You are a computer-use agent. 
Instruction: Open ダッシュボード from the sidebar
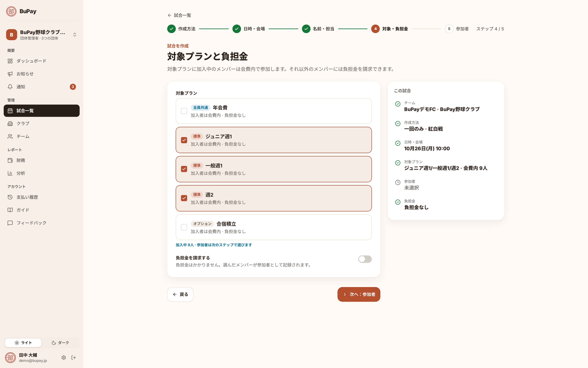coord(41,61)
